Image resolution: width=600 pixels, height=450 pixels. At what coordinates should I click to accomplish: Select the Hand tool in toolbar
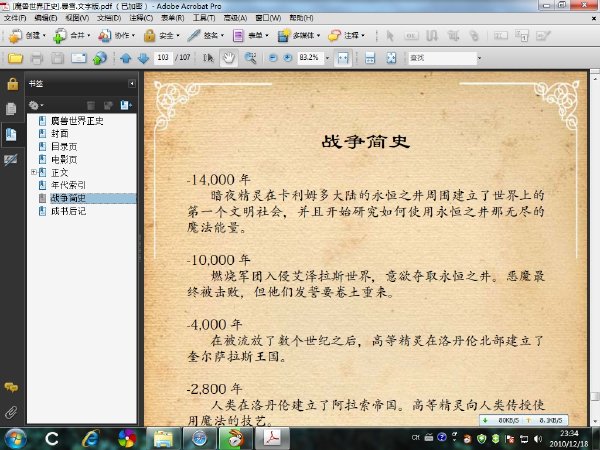229,58
